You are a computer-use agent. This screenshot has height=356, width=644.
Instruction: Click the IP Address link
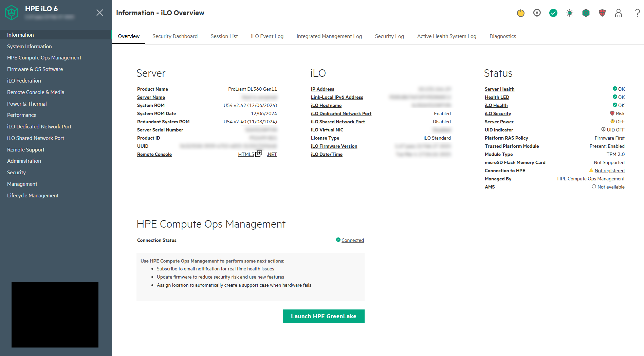[x=323, y=89]
